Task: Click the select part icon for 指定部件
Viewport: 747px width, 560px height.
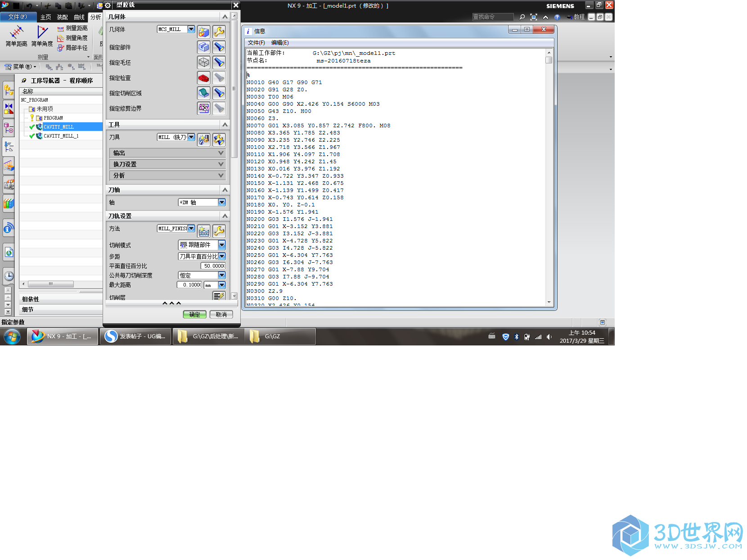Action: (204, 47)
